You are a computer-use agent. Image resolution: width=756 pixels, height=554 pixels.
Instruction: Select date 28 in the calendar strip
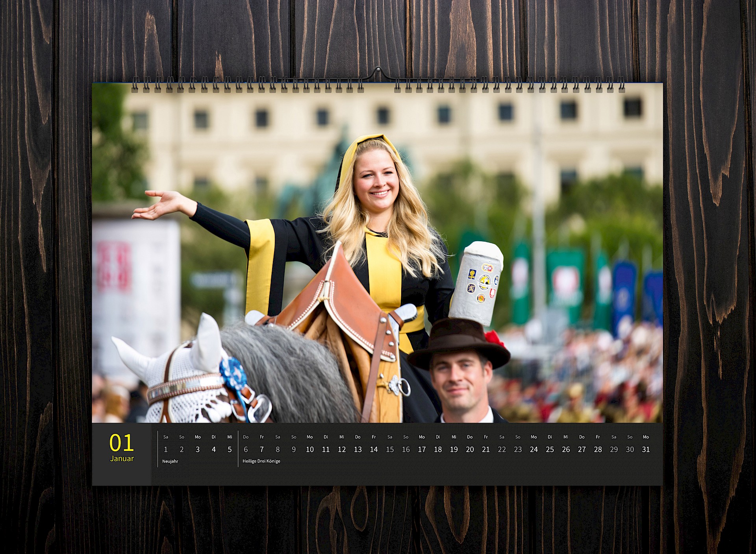(598, 449)
